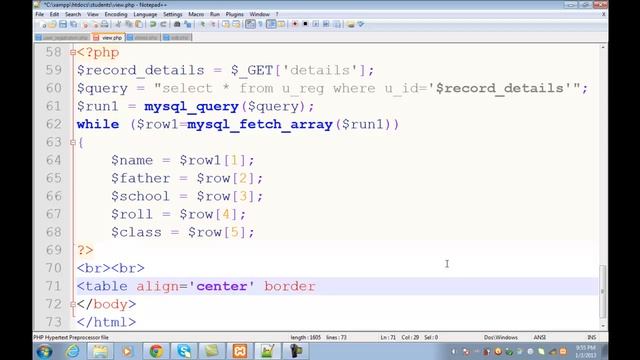Toggle the Indent Guide toolbar button
Image resolution: width=640 pixels, height=360 pixels.
[271, 24]
